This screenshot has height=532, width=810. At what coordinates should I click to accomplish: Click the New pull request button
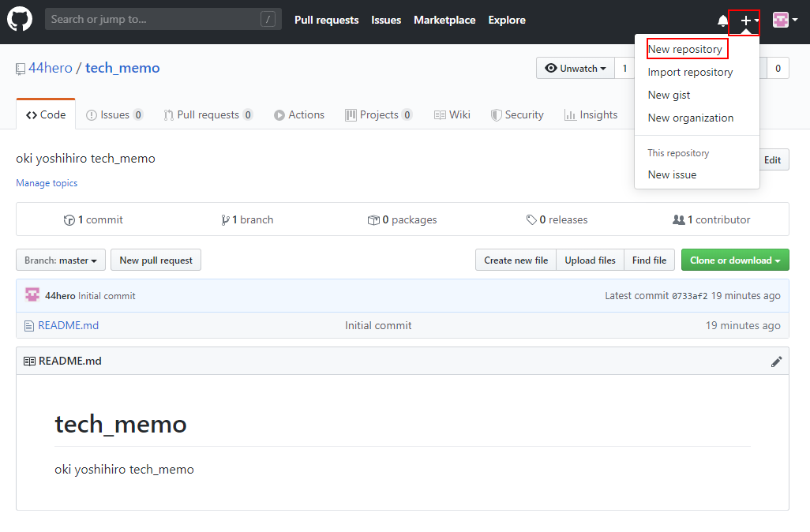[156, 260]
